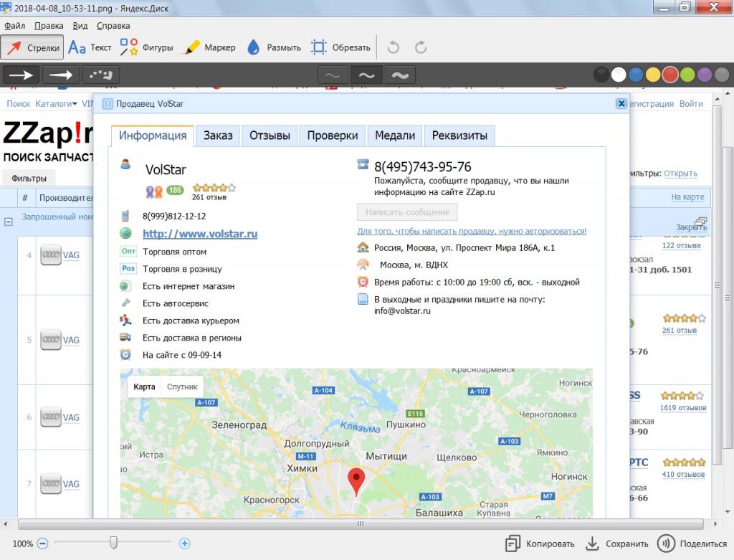
Task: Click the green 186 rating badge
Action: tap(175, 190)
